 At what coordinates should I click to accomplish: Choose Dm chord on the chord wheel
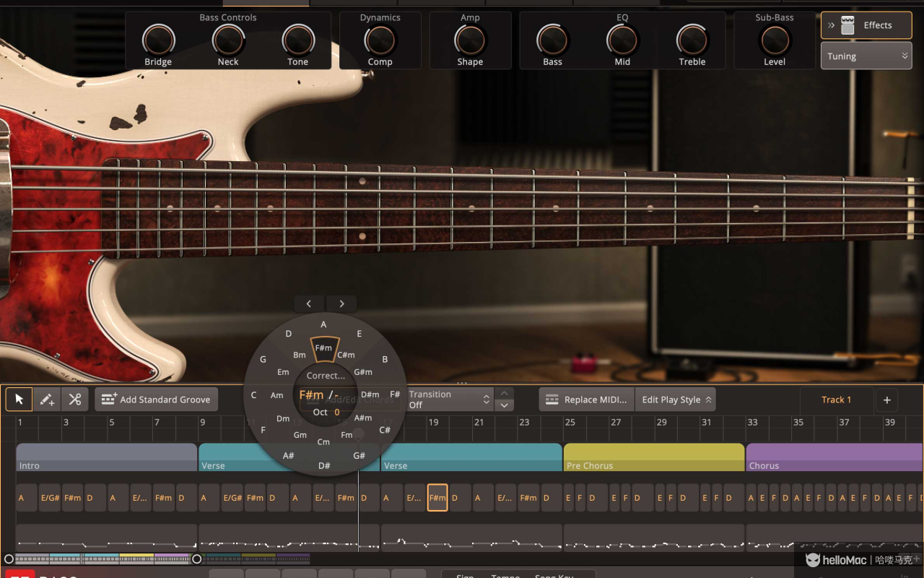(x=283, y=418)
